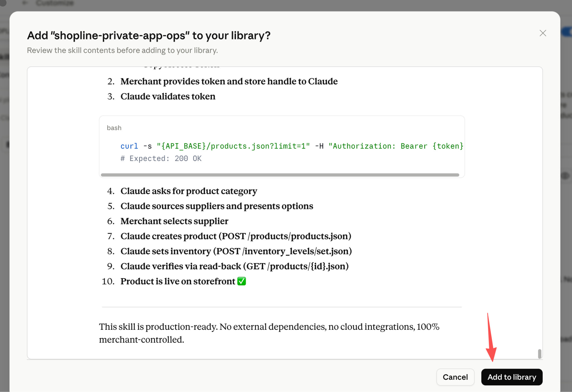Click the green checkmark emoji after storefront
Screen dimensions: 572x392
242,281
